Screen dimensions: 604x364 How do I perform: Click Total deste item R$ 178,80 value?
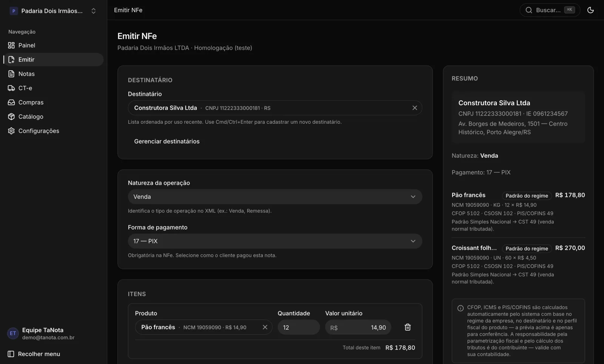pos(400,348)
